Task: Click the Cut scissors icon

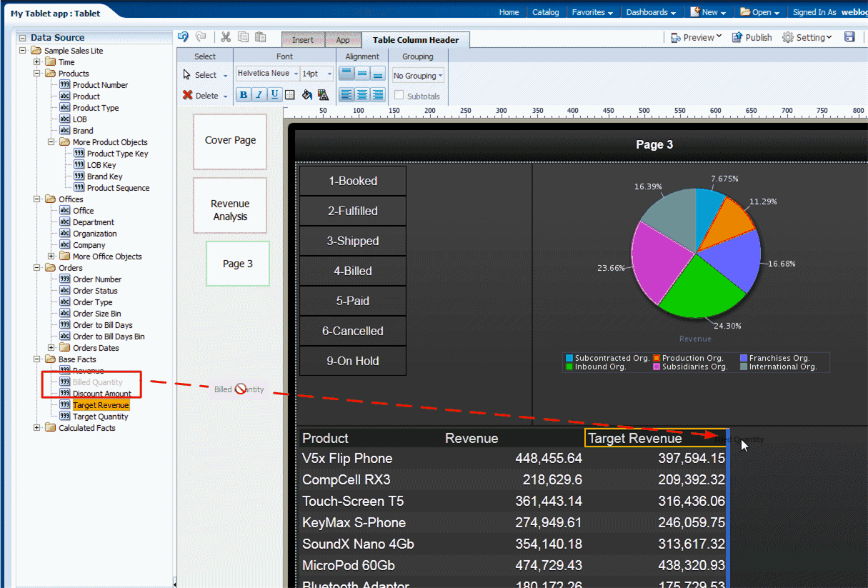Action: pos(226,37)
